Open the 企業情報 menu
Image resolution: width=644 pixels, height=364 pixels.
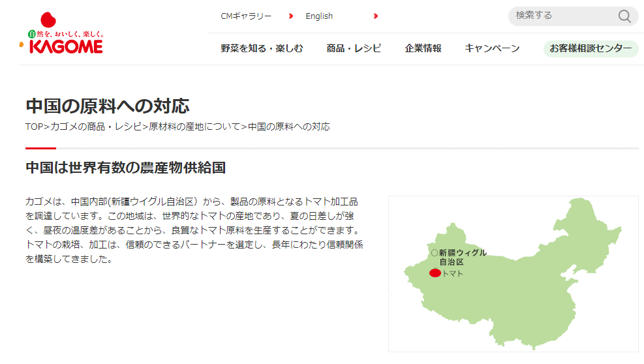(x=423, y=48)
